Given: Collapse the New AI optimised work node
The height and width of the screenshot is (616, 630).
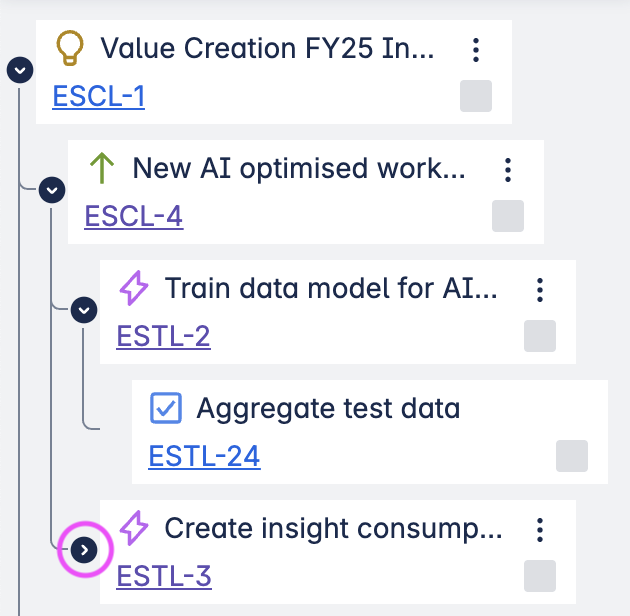Looking at the screenshot, I should 52,190.
